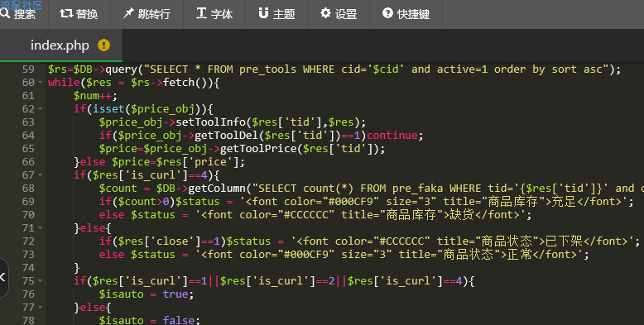The height and width of the screenshot is (325, 644).
Task: Click line number 73 in gutter
Action: [28, 255]
